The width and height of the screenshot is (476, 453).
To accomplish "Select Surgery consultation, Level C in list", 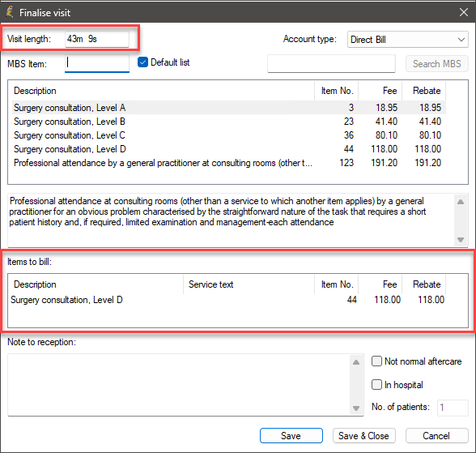I will click(229, 135).
